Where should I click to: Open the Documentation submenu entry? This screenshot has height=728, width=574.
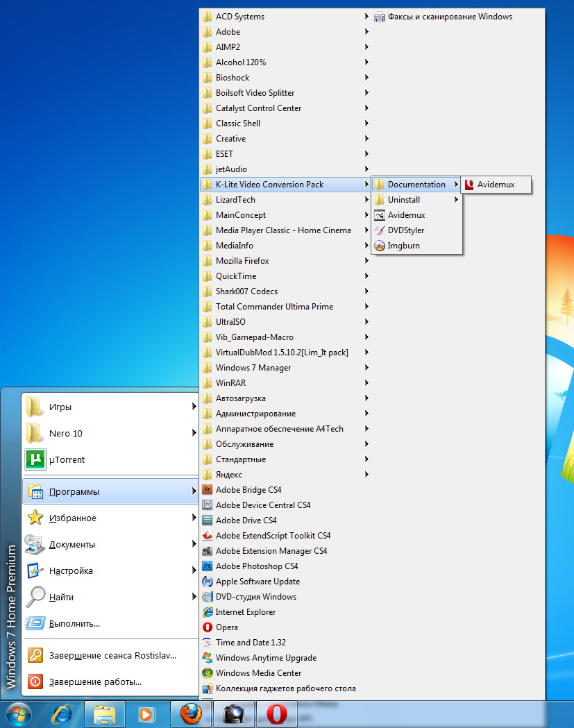pyautogui.click(x=416, y=185)
